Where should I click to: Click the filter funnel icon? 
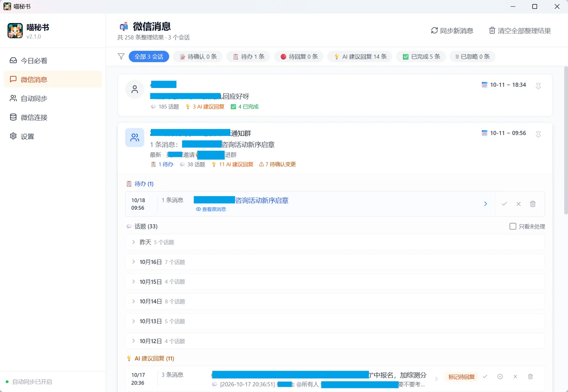point(121,56)
